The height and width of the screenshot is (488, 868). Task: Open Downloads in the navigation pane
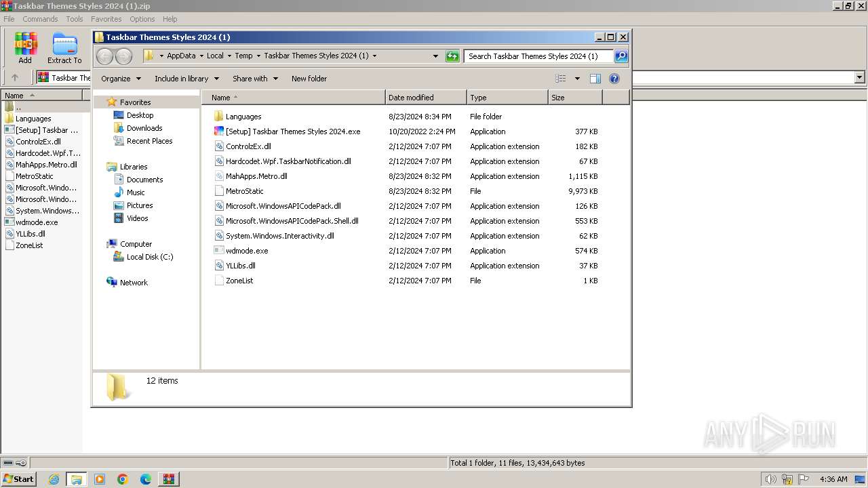click(x=144, y=128)
